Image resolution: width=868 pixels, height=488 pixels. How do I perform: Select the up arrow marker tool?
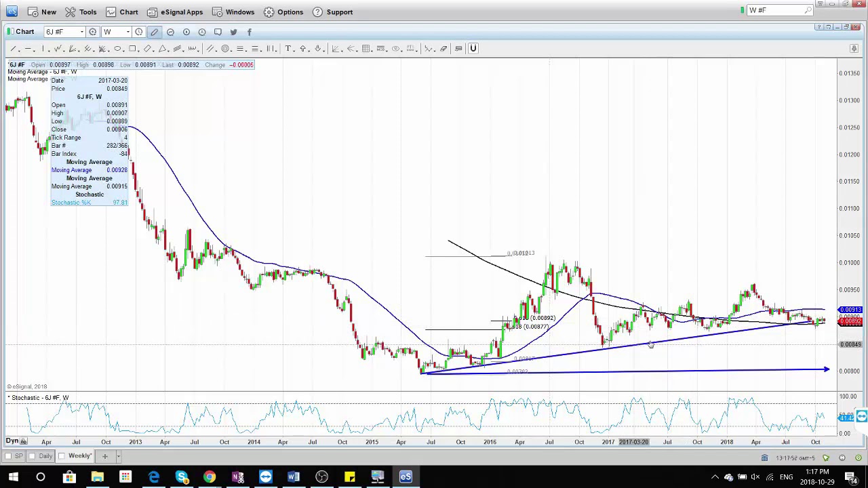pos(302,49)
